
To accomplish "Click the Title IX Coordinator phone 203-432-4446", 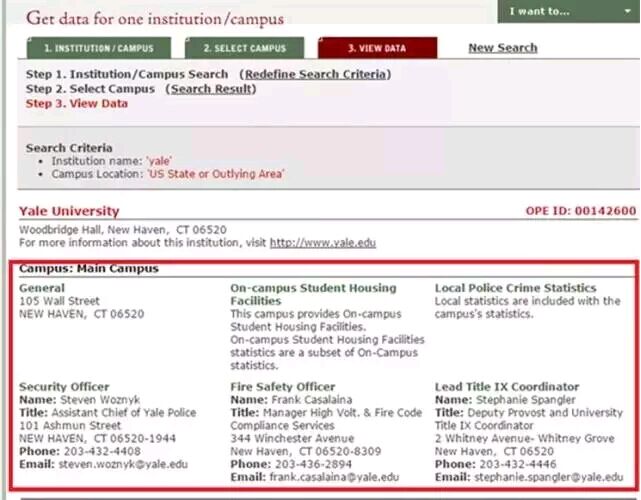I will (x=518, y=464).
